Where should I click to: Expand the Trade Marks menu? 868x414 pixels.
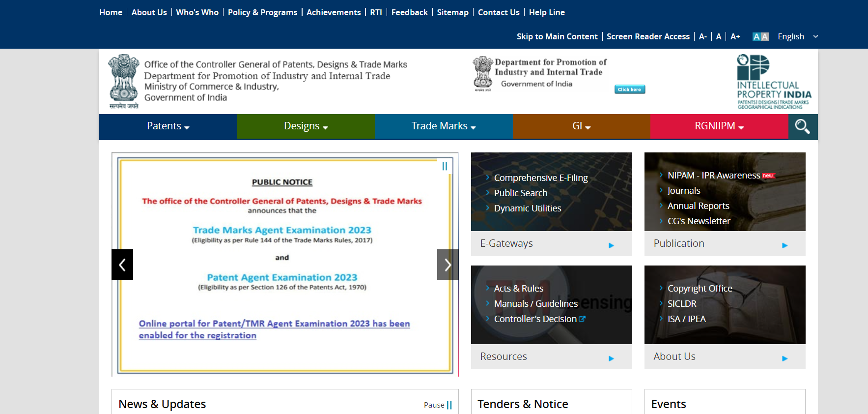[444, 126]
